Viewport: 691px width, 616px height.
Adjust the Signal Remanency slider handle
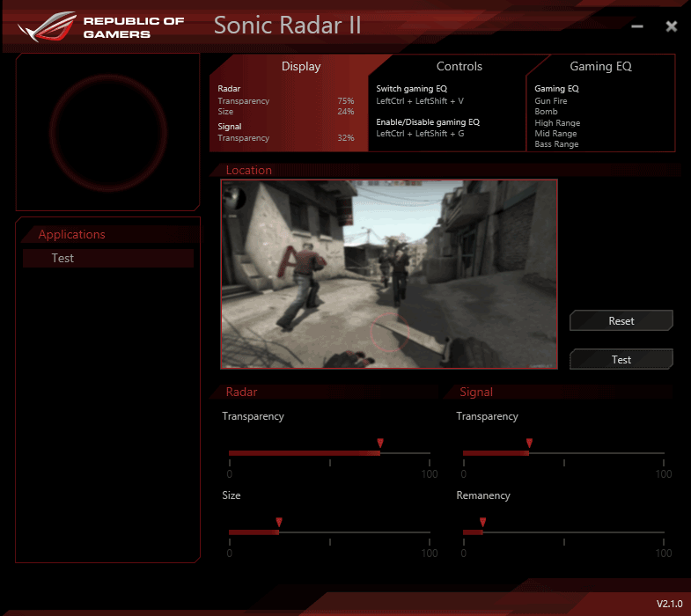[x=483, y=523]
